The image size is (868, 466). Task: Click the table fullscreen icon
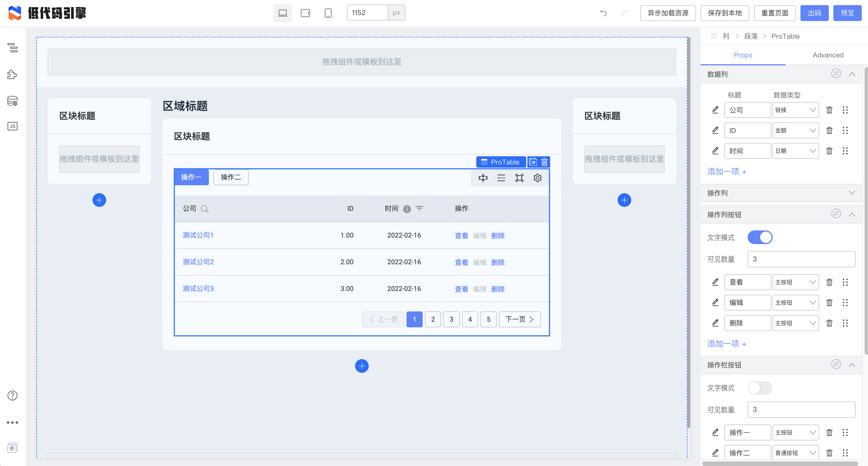tap(519, 178)
